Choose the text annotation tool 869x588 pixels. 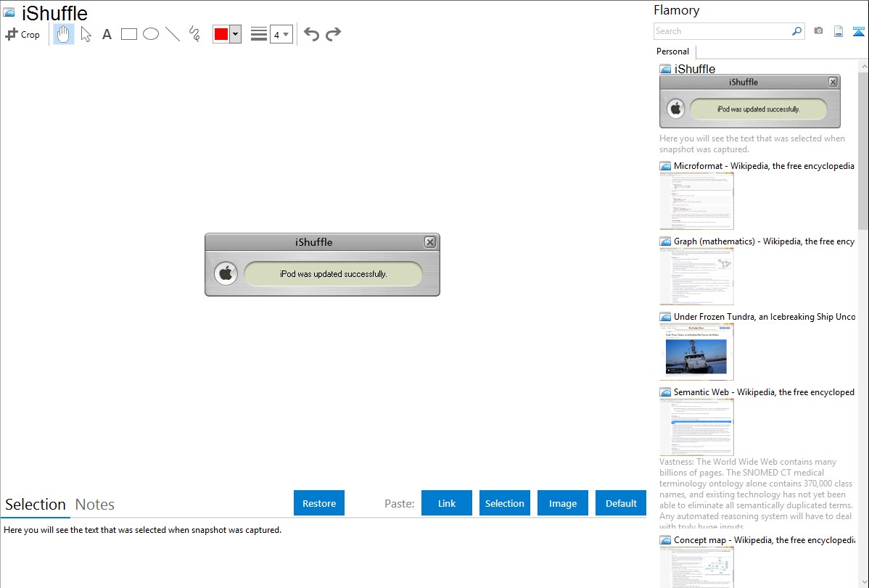(107, 34)
